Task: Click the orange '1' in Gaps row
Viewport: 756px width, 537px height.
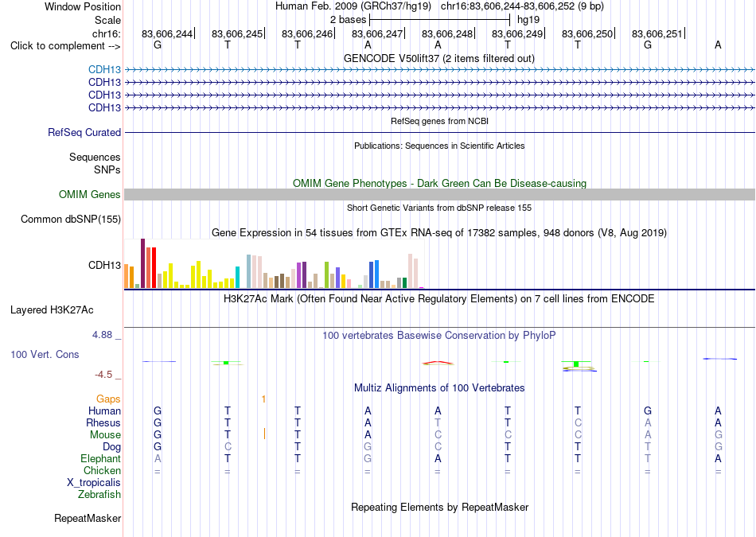Action: (x=263, y=399)
